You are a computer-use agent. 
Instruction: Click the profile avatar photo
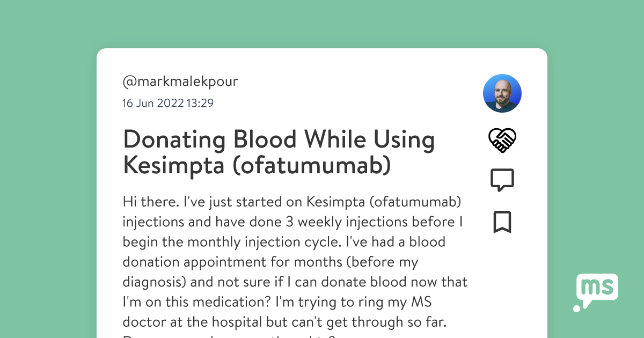click(x=502, y=93)
